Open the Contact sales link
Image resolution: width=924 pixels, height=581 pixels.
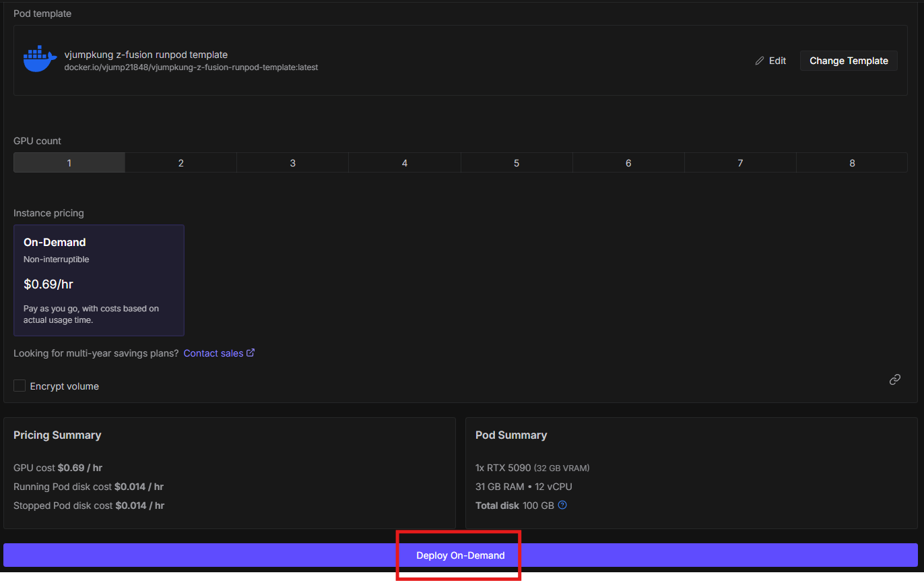pyautogui.click(x=213, y=353)
